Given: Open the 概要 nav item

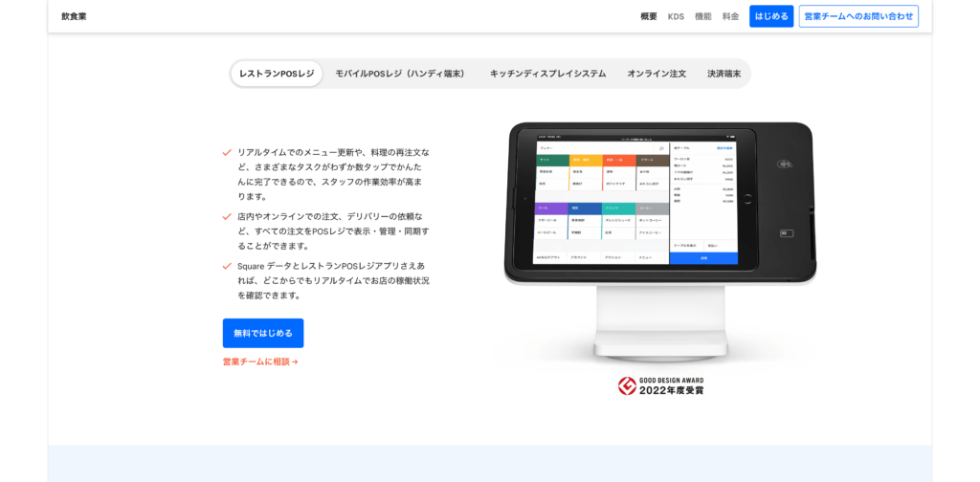Looking at the screenshot, I should click(649, 16).
